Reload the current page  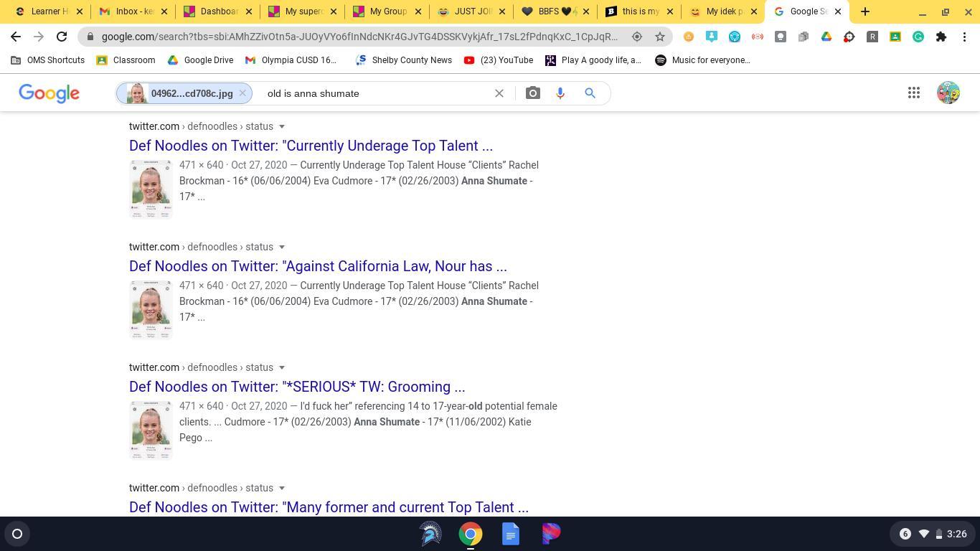(62, 37)
